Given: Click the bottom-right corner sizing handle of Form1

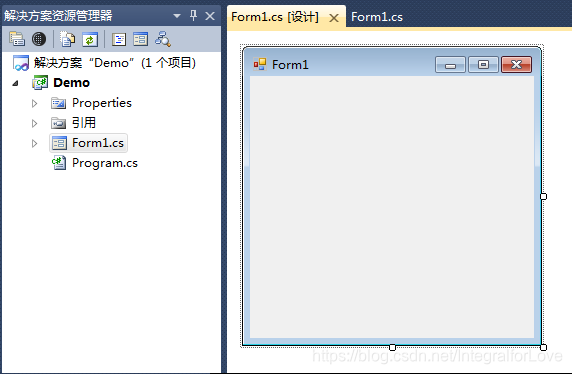Looking at the screenshot, I should pos(543,347).
